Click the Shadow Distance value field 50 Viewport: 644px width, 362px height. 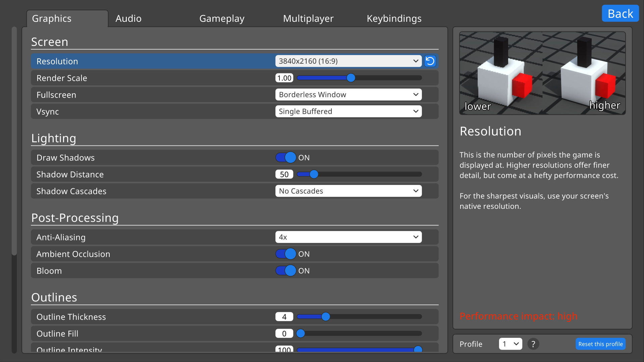(284, 174)
